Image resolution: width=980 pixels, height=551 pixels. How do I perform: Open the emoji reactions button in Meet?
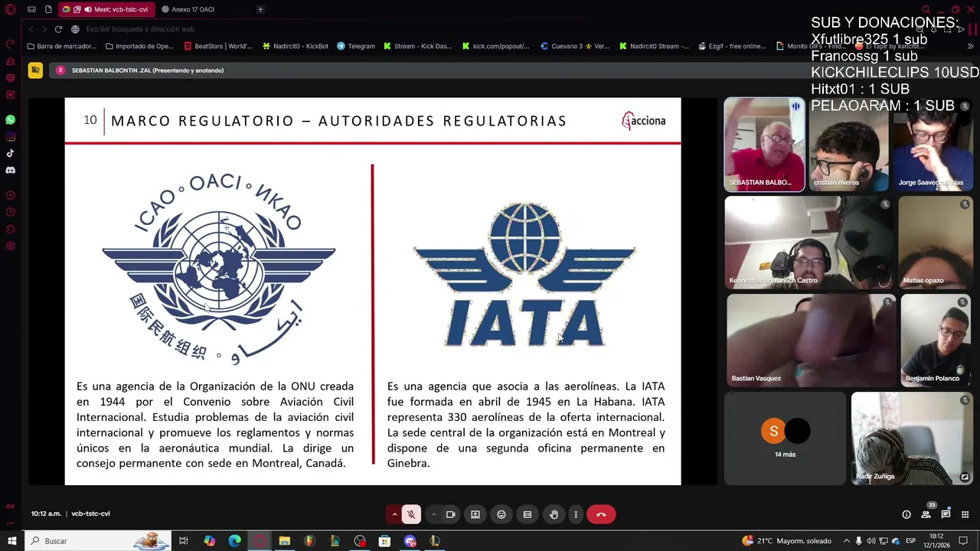[x=501, y=514]
